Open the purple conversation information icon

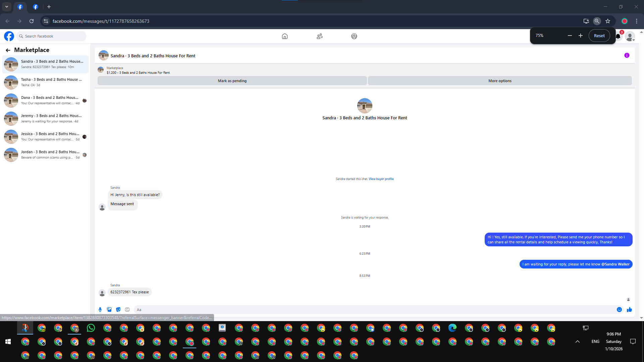(x=627, y=56)
